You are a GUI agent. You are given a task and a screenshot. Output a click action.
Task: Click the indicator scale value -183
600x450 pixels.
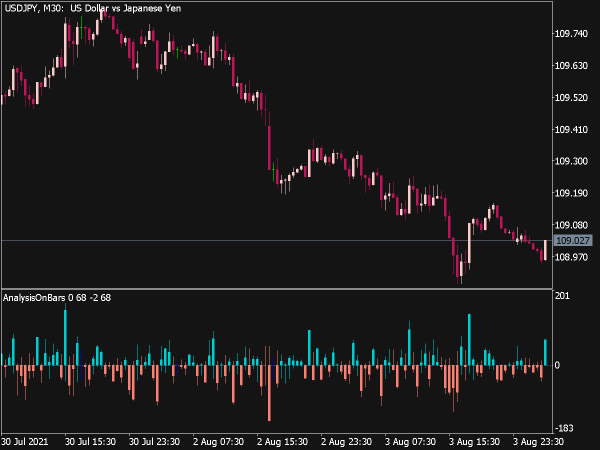pos(564,428)
